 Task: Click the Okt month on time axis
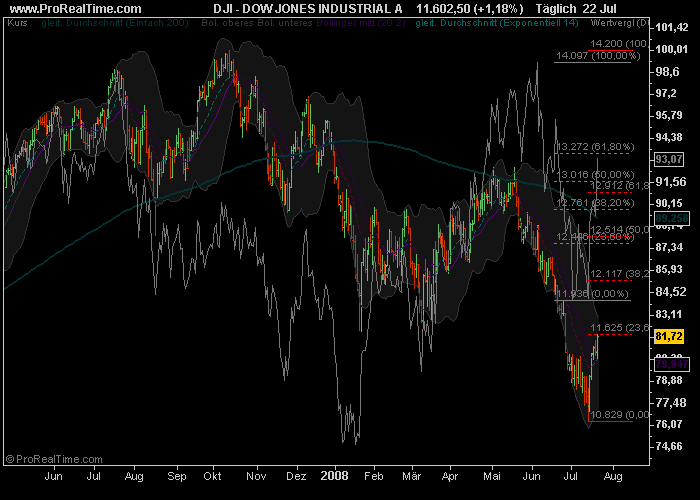tap(212, 476)
